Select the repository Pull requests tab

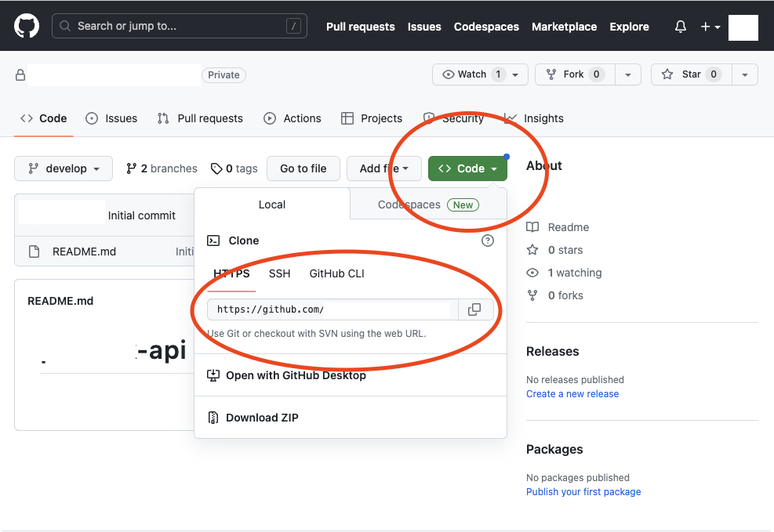tap(200, 118)
